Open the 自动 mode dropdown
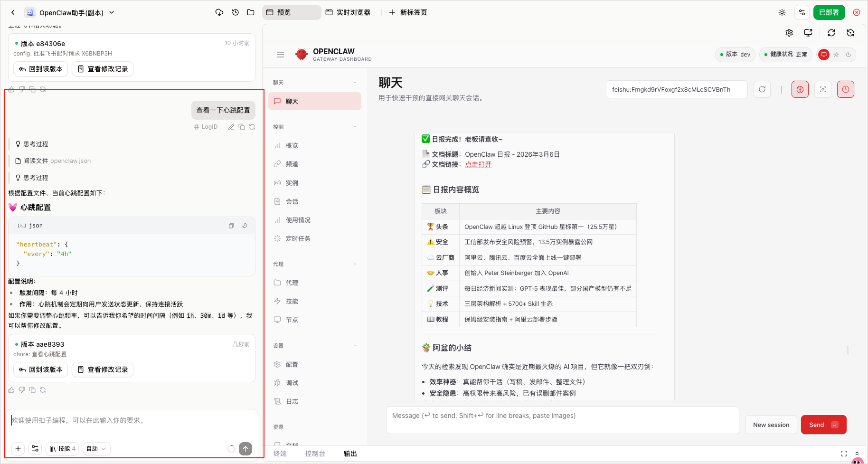Viewport: 868px width, 464px height. (x=96, y=449)
